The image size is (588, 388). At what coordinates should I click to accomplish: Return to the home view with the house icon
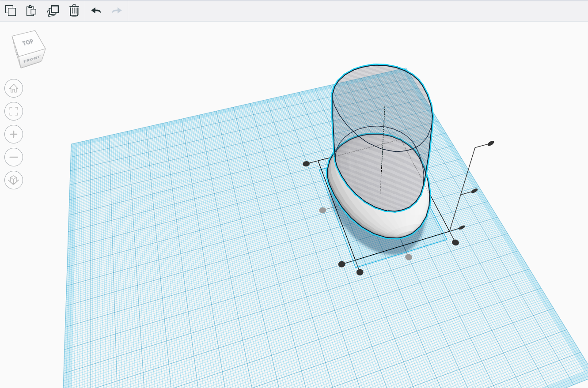(x=14, y=88)
